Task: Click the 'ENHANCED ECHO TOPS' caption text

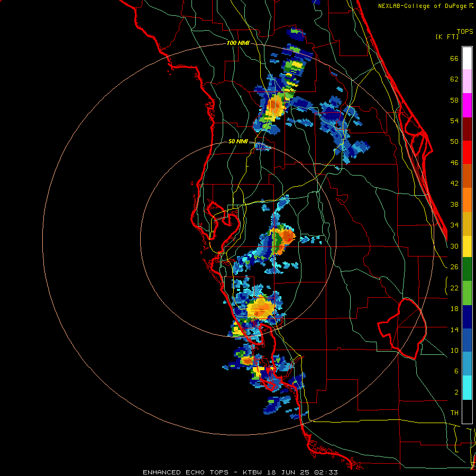Action: pyautogui.click(x=186, y=472)
